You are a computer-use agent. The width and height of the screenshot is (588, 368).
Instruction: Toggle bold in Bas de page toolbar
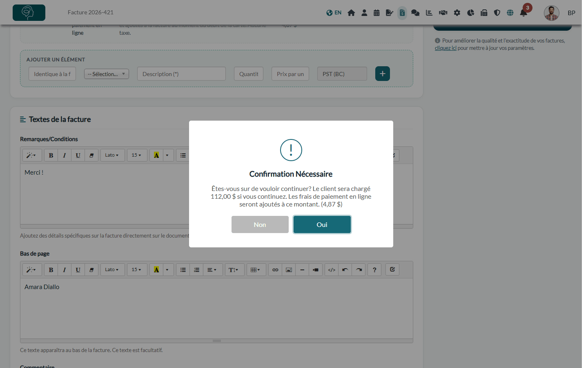coord(51,270)
